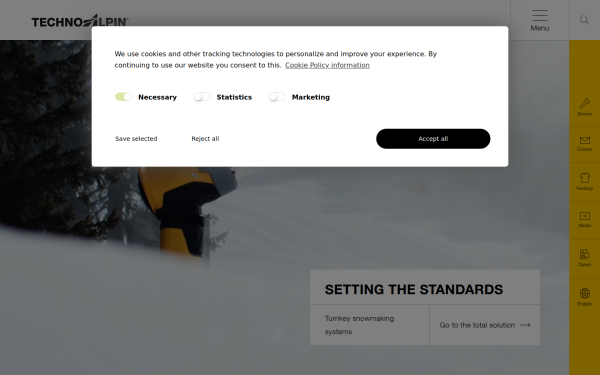
Task: Open the hamburger Menu icon
Action: [x=540, y=16]
